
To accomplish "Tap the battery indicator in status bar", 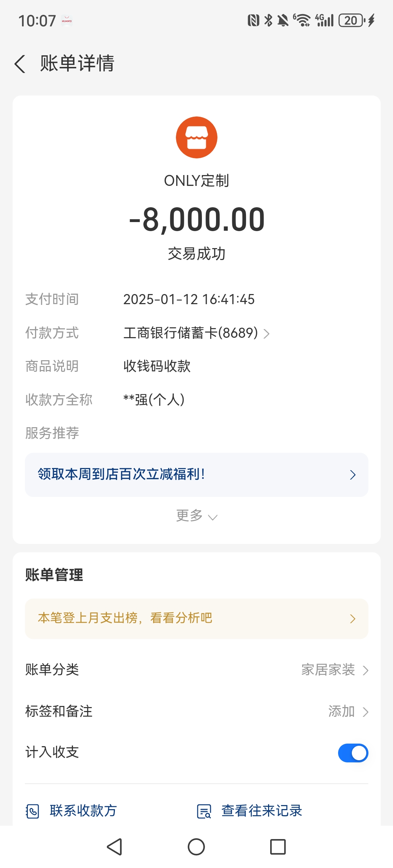I will (x=352, y=21).
